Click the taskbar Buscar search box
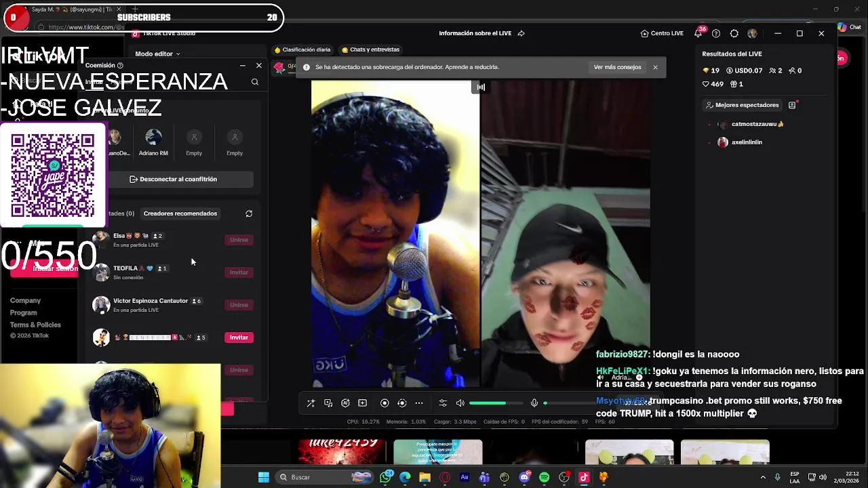This screenshot has width=868, height=488. coord(324,477)
